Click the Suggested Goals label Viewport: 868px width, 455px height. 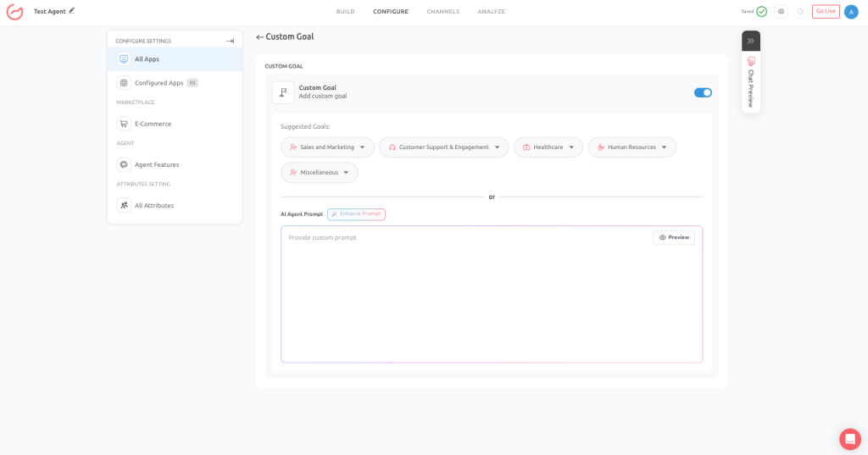click(305, 127)
